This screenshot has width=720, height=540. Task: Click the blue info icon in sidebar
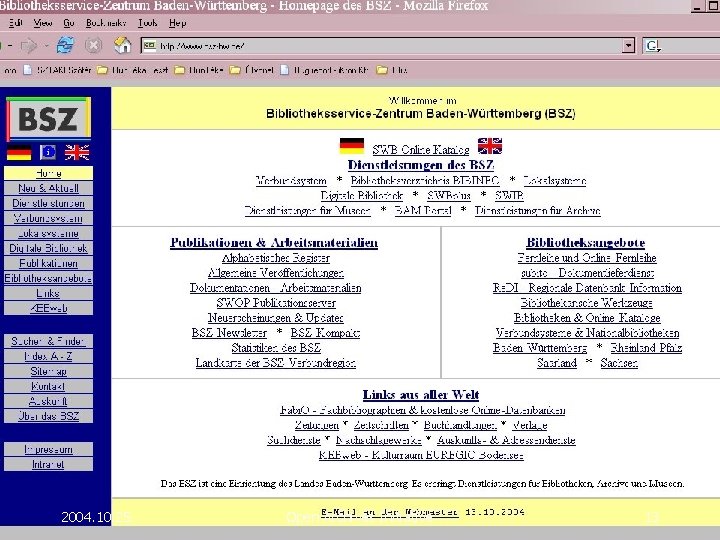48,152
